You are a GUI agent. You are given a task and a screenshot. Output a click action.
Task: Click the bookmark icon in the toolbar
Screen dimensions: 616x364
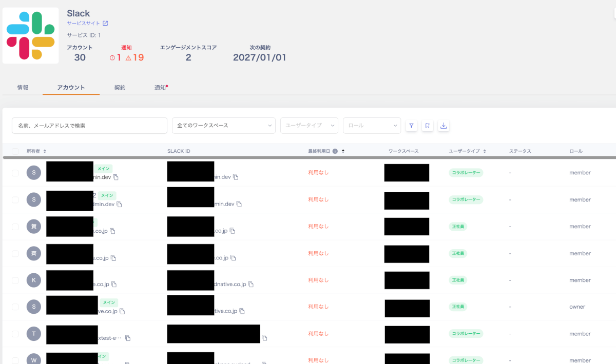point(427,126)
